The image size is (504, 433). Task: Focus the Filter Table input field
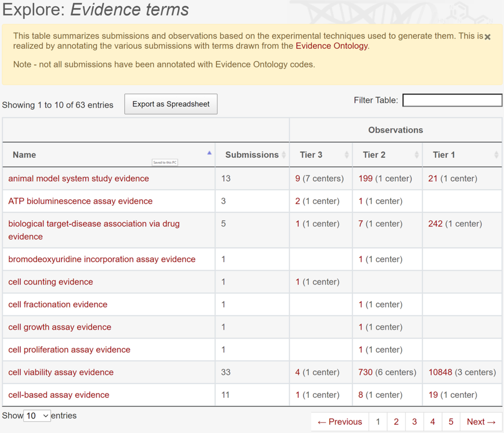pos(452,100)
